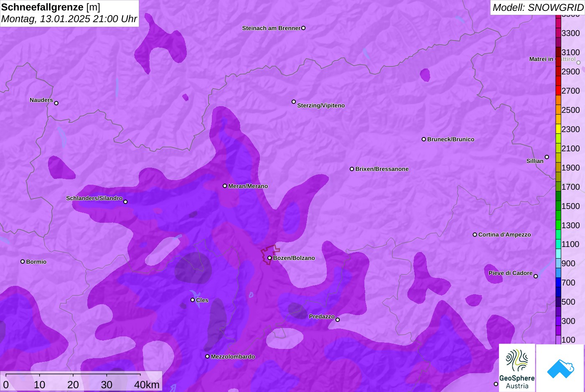Click the green legend swatch at 1500

558,206
